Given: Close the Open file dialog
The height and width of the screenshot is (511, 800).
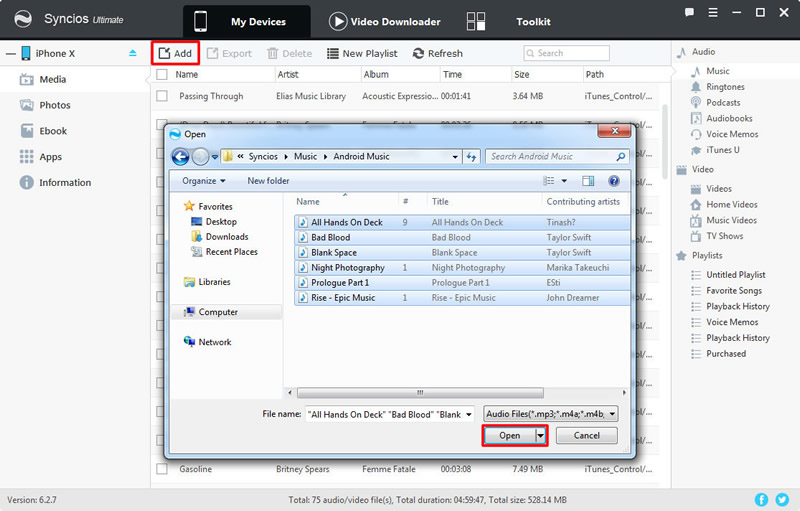Looking at the screenshot, I should click(614, 131).
